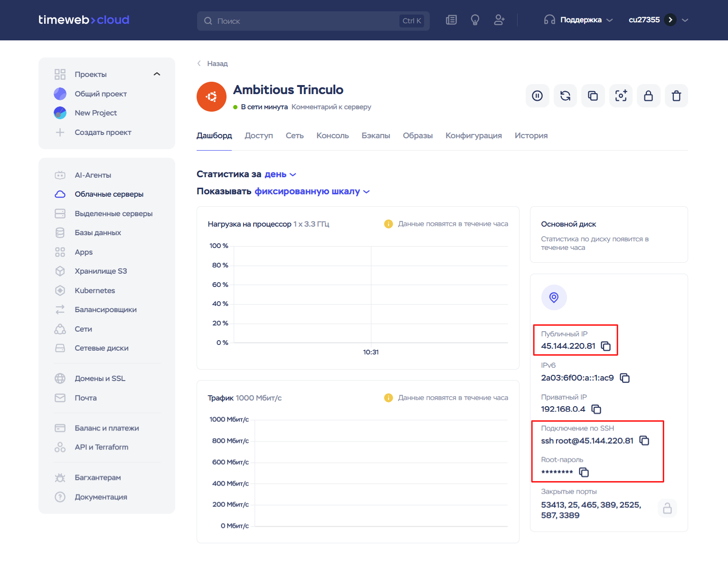
Task: Expand the Поддержка support menu
Action: tap(578, 20)
